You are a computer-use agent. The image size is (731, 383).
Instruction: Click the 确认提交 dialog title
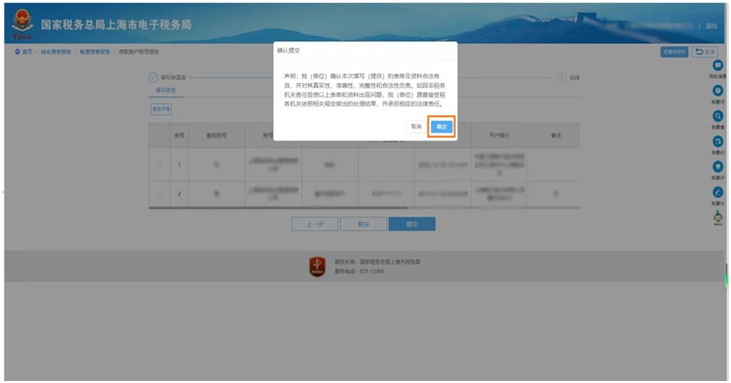tap(289, 50)
